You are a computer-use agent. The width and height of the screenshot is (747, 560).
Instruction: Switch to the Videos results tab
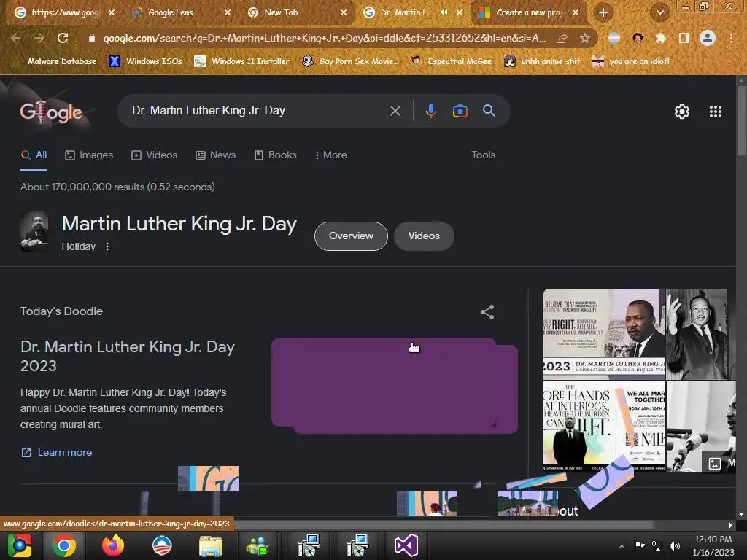(x=155, y=155)
